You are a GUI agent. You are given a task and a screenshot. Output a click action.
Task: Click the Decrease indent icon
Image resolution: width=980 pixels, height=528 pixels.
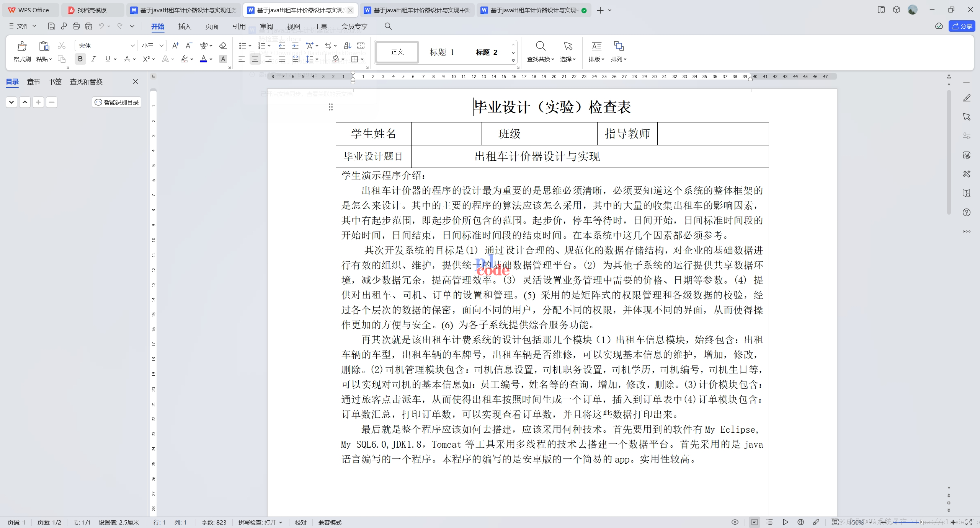point(282,46)
